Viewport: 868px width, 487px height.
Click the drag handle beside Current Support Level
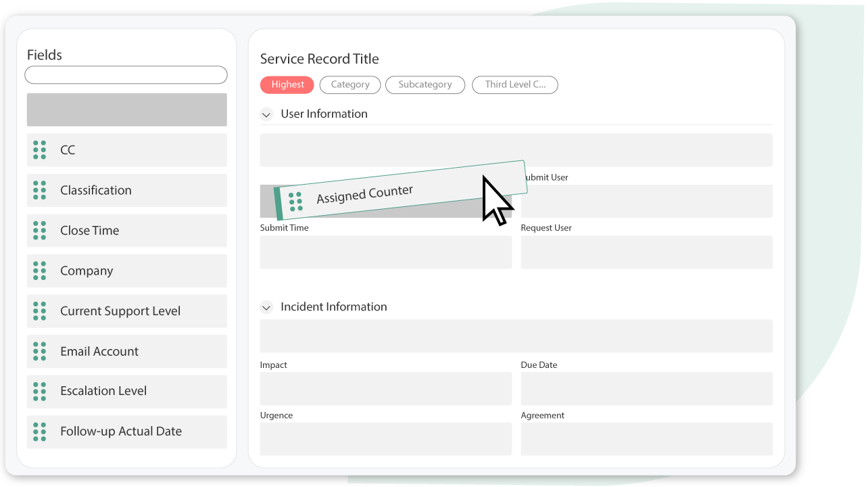click(x=40, y=311)
